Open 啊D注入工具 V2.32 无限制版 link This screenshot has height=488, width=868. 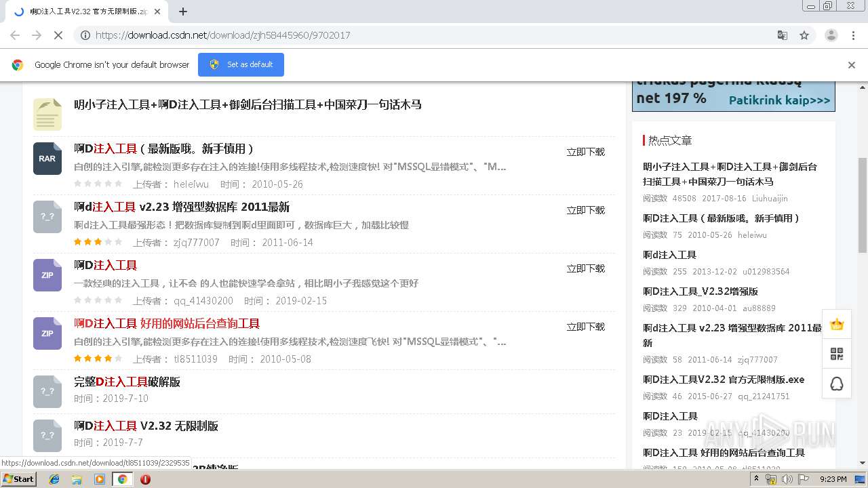pyautogui.click(x=146, y=426)
